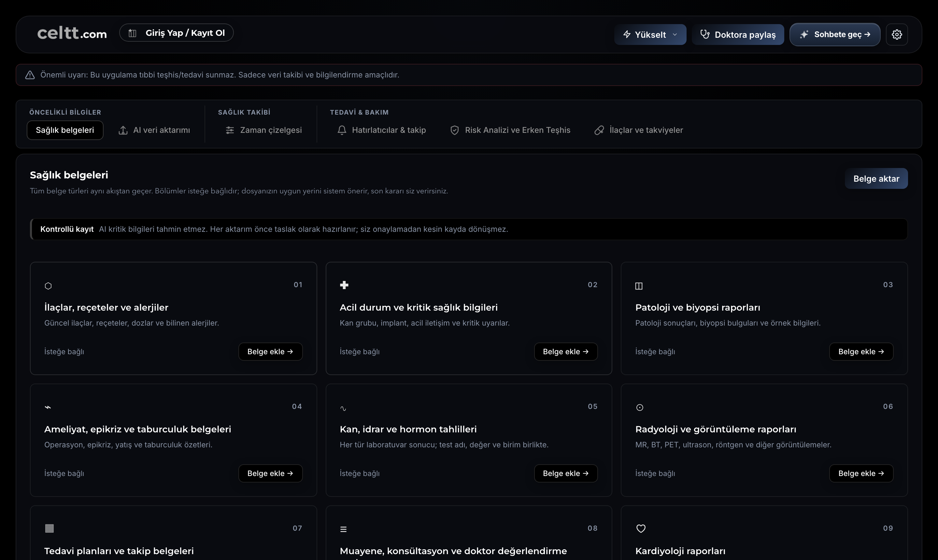The width and height of the screenshot is (938, 560).
Task: Click 'Operasyon, epikriz, yatış' description text
Action: [x=128, y=444]
